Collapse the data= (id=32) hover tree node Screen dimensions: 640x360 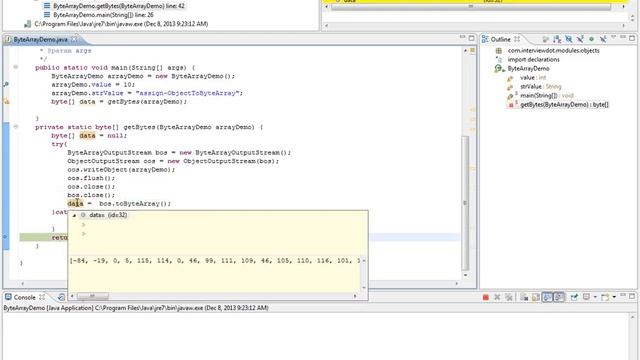point(74,215)
